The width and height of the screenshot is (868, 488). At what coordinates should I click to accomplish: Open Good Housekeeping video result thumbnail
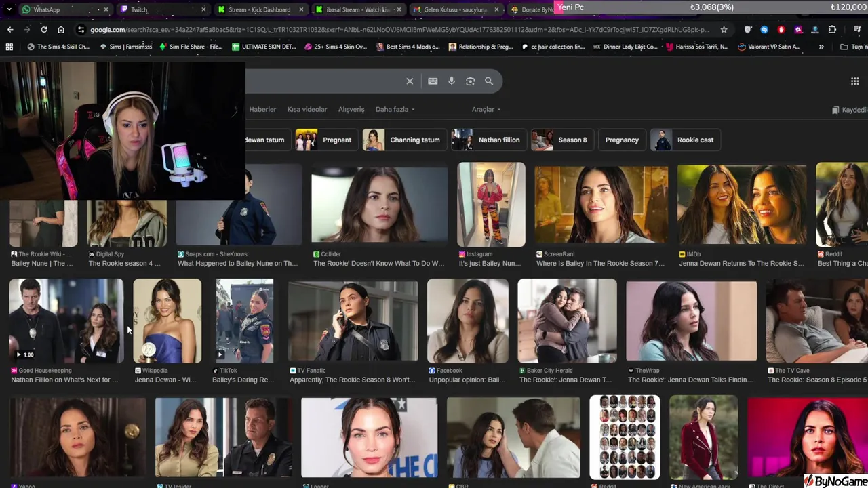click(x=66, y=321)
